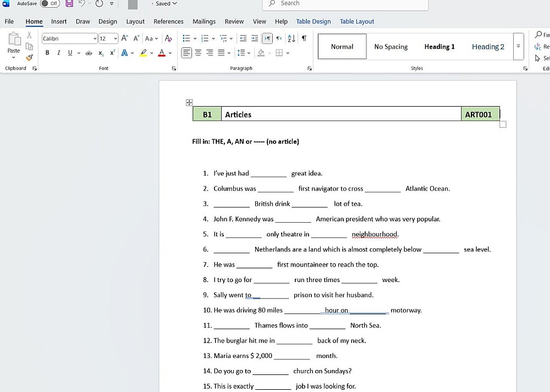The height and width of the screenshot is (392, 550).
Task: Apply bullet list formatting
Action: click(186, 38)
